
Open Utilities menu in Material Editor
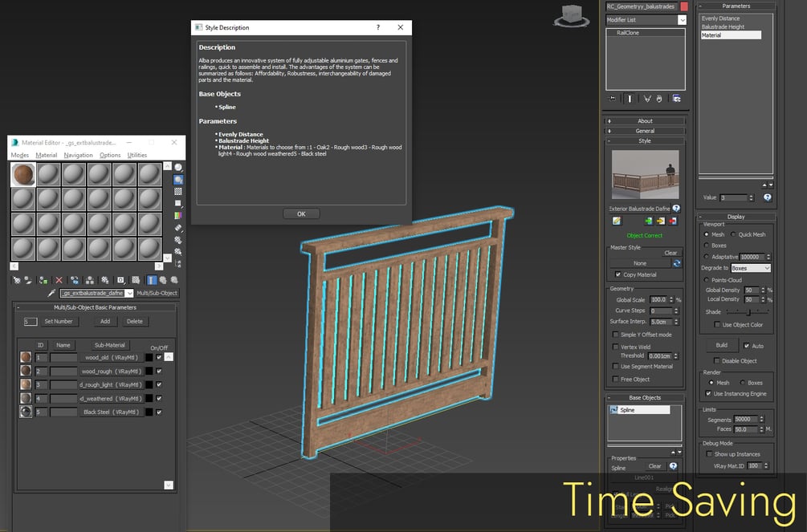[137, 155]
